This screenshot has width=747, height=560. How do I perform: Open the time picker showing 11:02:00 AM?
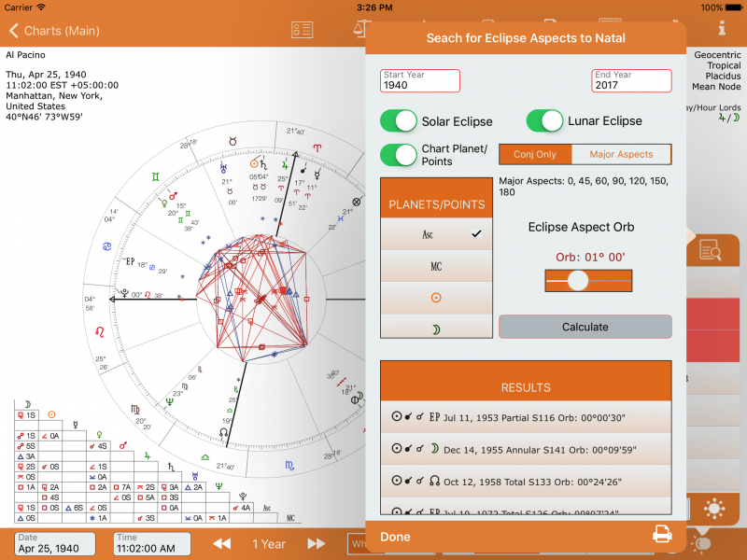pos(151,545)
